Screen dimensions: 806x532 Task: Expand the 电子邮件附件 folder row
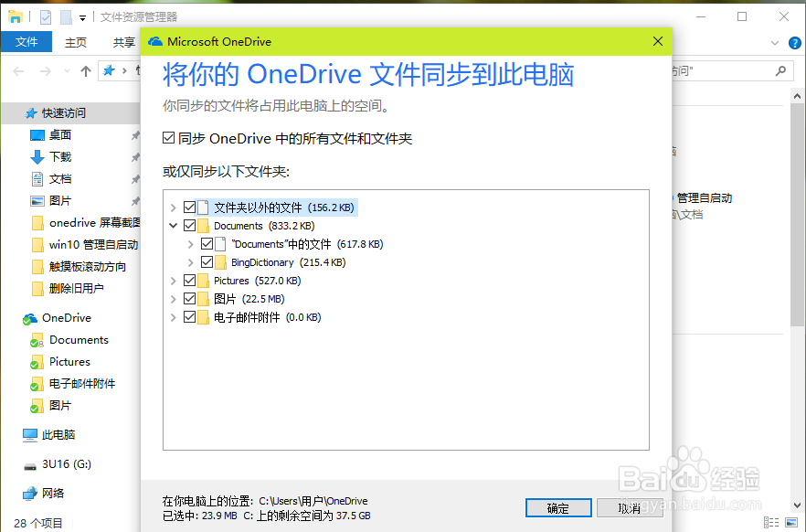(174, 318)
